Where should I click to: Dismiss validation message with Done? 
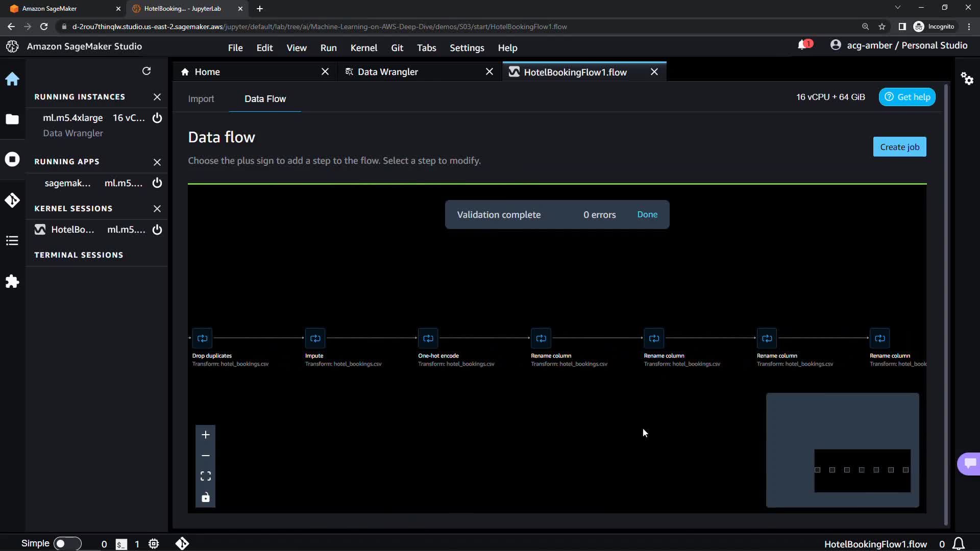click(647, 215)
